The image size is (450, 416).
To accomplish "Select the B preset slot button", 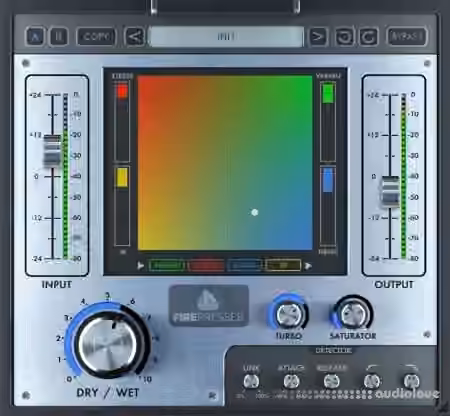I will 59,37.
